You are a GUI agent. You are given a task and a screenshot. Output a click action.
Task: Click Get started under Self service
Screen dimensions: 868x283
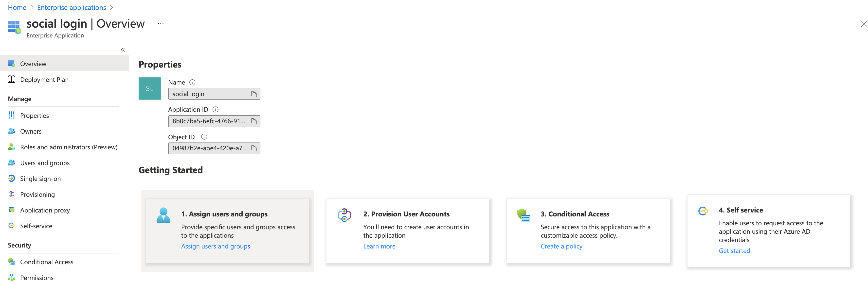734,251
